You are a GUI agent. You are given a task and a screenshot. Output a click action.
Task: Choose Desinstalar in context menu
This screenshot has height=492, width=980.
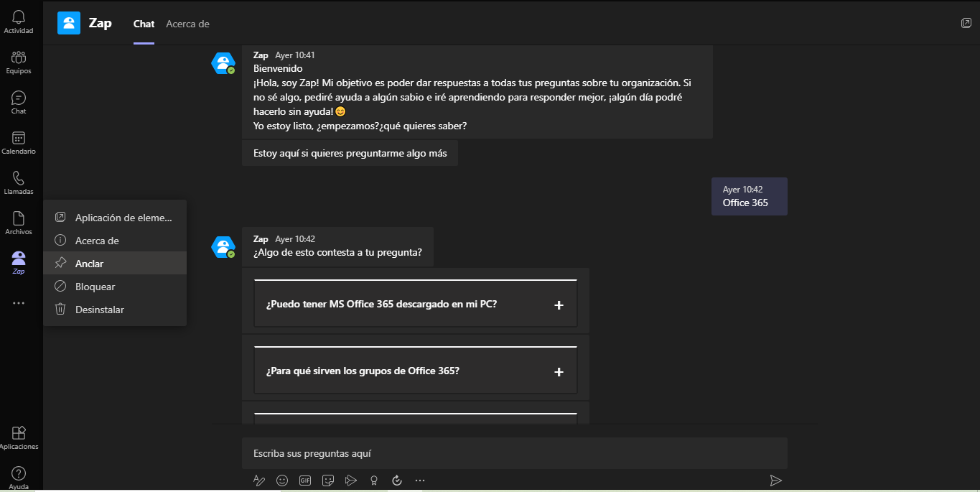[x=115, y=310]
